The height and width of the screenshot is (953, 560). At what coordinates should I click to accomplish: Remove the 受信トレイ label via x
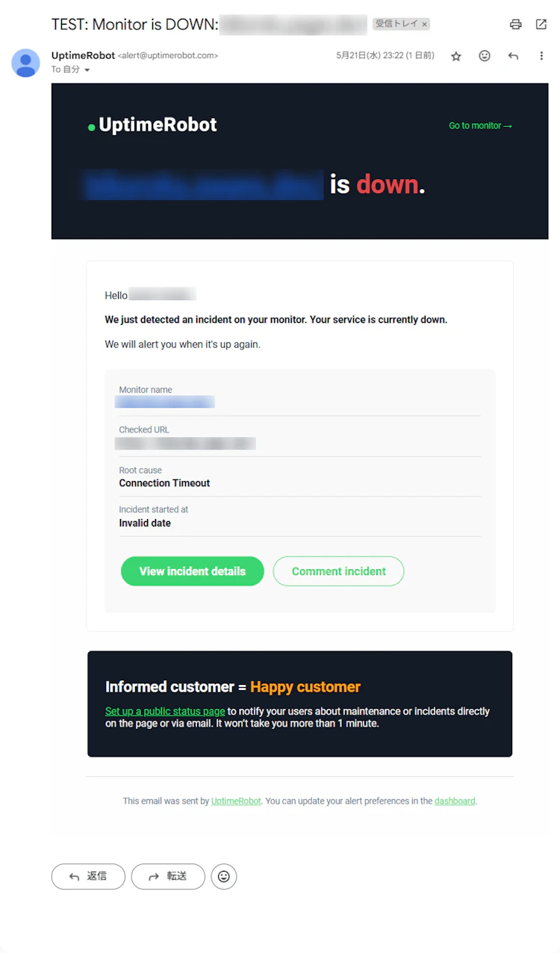(x=425, y=24)
